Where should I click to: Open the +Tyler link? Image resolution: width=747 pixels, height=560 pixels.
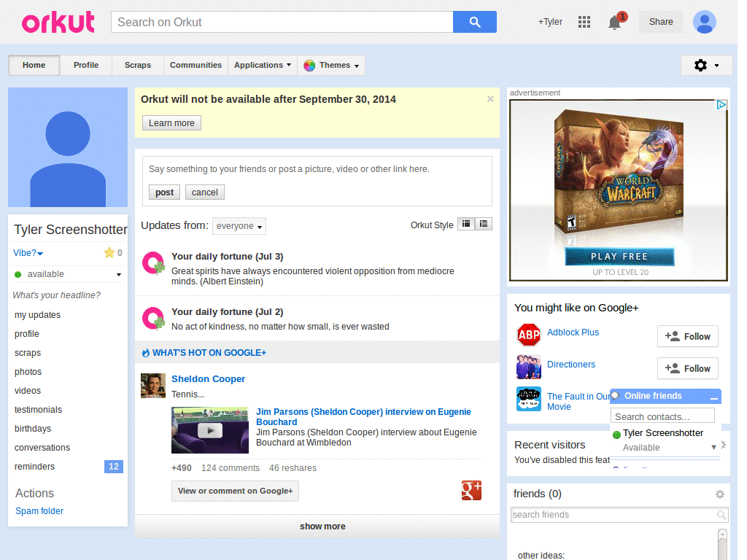550,22
